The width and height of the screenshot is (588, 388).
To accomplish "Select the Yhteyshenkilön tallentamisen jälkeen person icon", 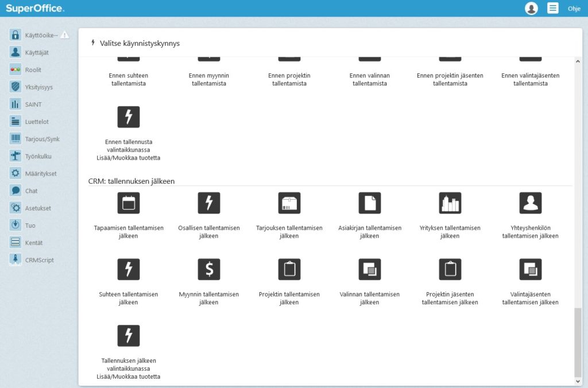I will pos(530,203).
